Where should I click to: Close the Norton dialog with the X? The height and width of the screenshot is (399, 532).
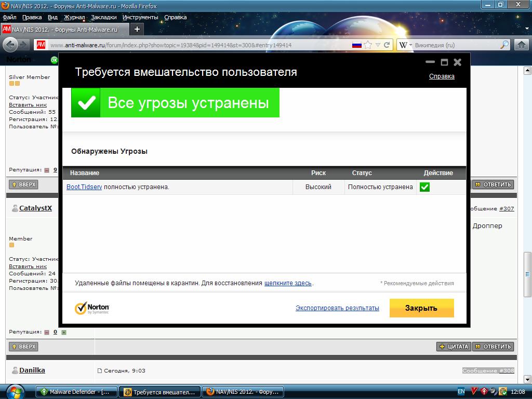[x=457, y=62]
